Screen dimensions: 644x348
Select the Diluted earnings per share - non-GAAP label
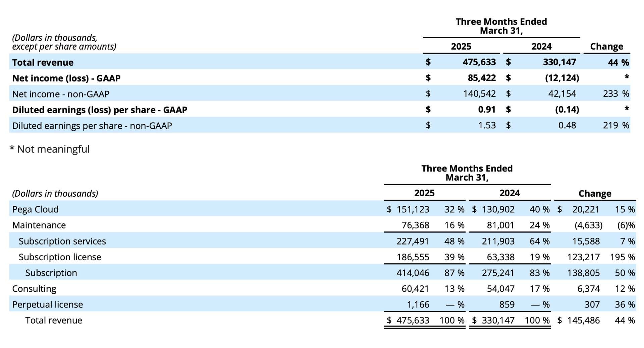point(92,126)
